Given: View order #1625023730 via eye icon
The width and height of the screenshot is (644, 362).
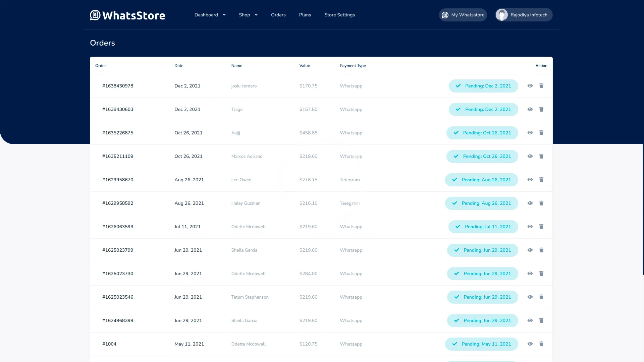Looking at the screenshot, I should click(x=530, y=274).
